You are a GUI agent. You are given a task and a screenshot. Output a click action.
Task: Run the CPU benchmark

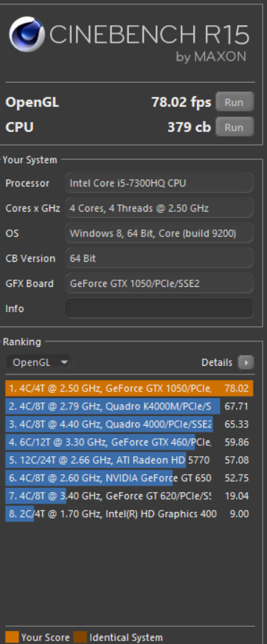[x=234, y=127]
